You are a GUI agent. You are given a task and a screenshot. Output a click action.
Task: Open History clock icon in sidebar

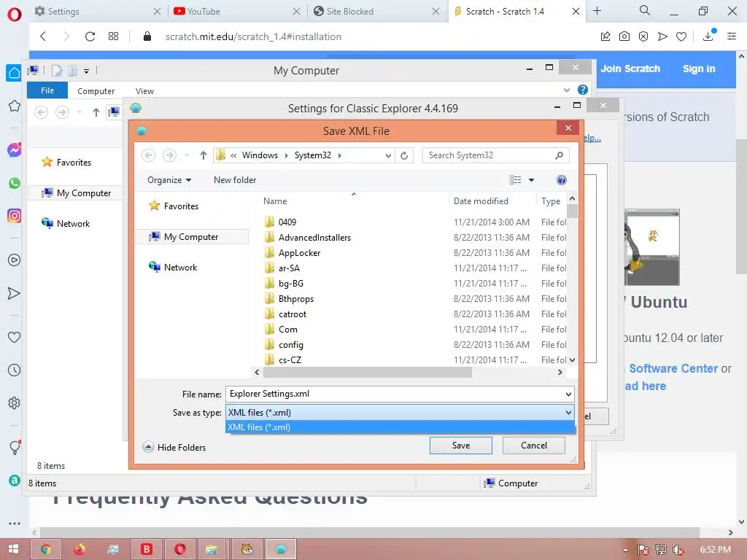[15, 370]
